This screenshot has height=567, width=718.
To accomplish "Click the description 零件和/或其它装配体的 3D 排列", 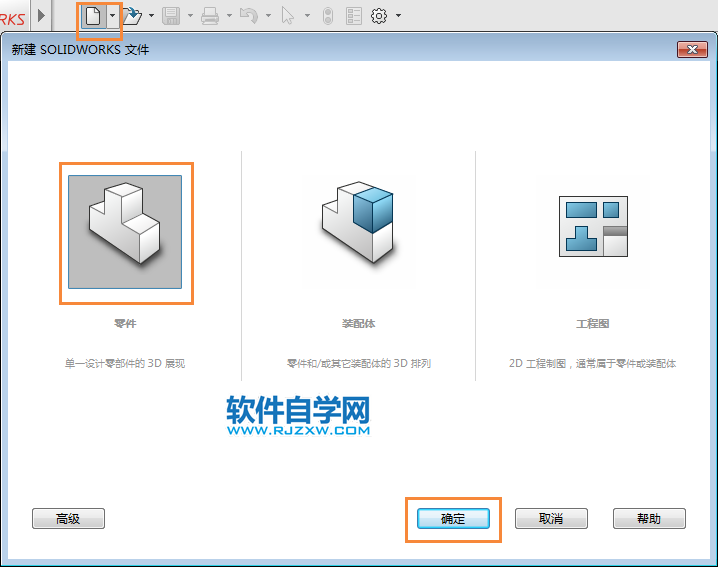I will point(359,364).
